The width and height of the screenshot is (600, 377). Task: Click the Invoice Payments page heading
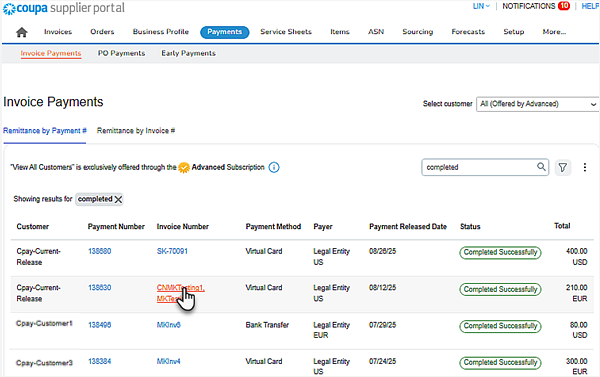pos(53,102)
